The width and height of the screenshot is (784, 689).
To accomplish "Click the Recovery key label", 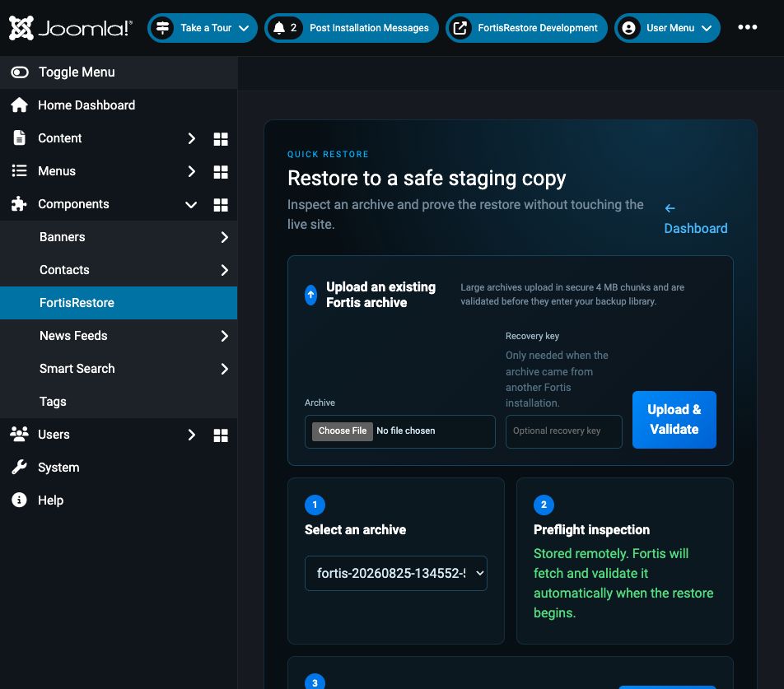I will pos(532,336).
